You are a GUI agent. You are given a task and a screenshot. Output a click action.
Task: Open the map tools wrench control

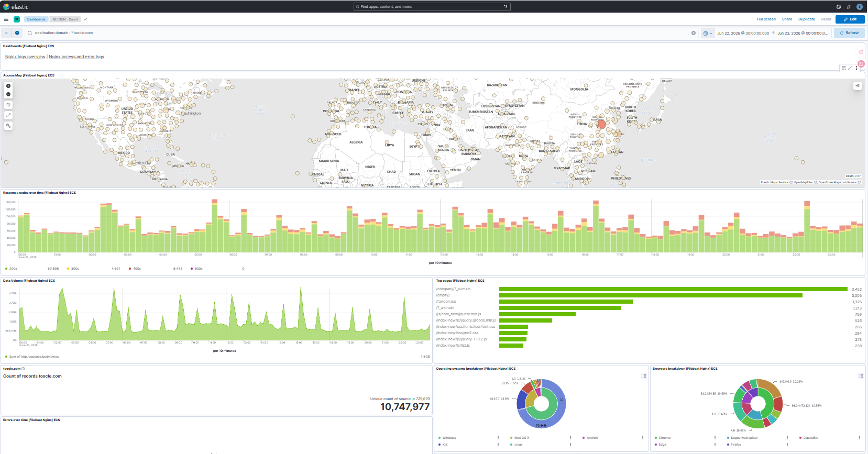(x=8, y=126)
